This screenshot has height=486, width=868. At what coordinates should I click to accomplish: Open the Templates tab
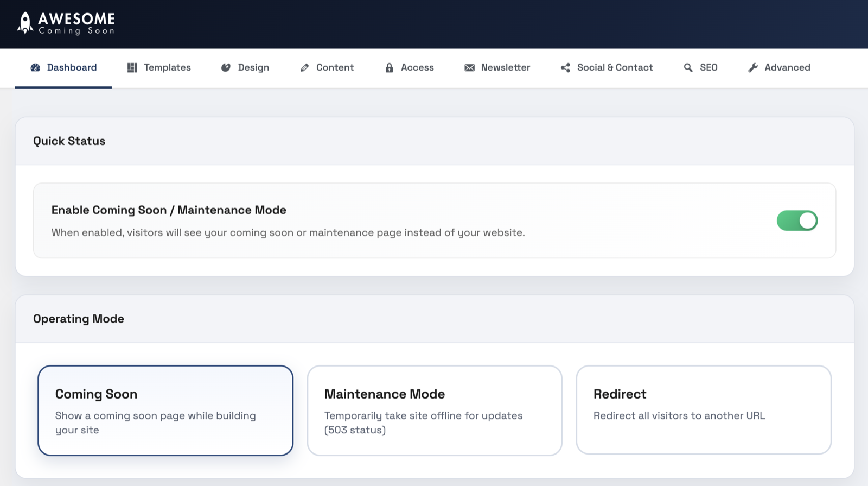[x=167, y=67]
